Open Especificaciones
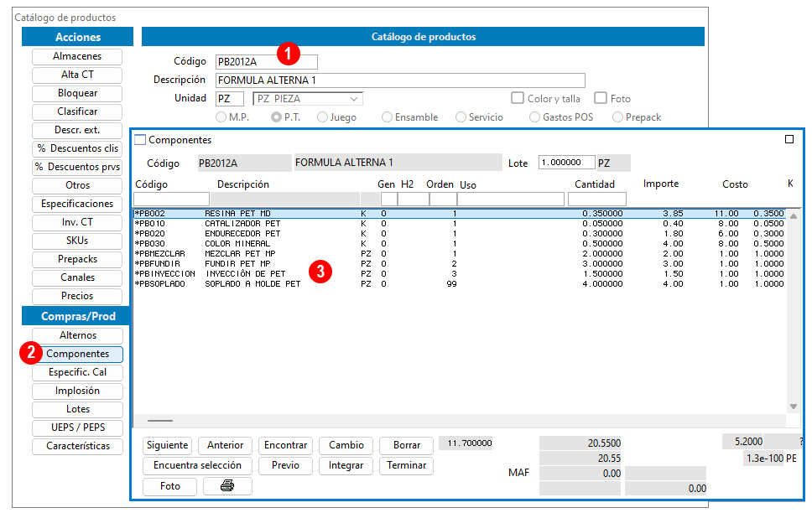This screenshot has height=513, width=812. [77, 204]
